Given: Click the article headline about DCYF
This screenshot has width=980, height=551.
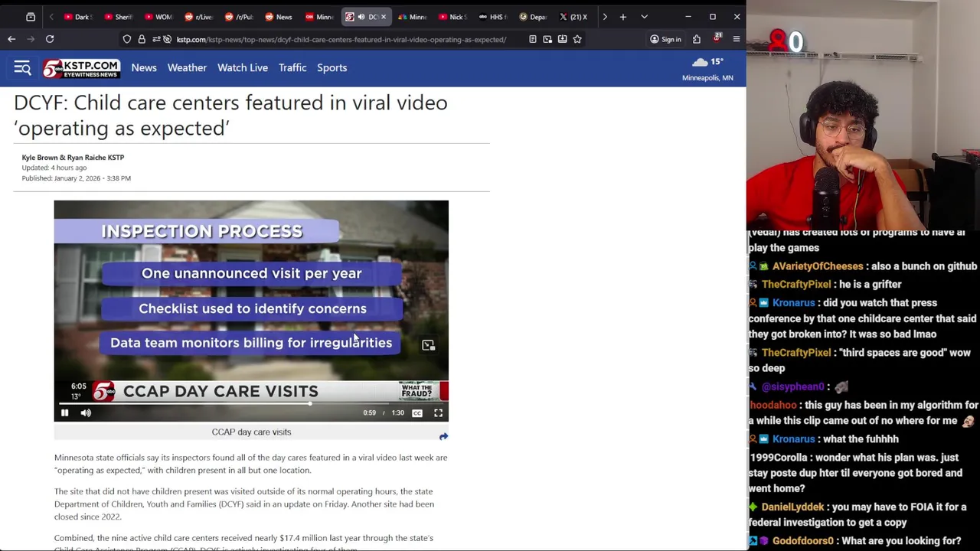Looking at the screenshot, I should [x=230, y=116].
